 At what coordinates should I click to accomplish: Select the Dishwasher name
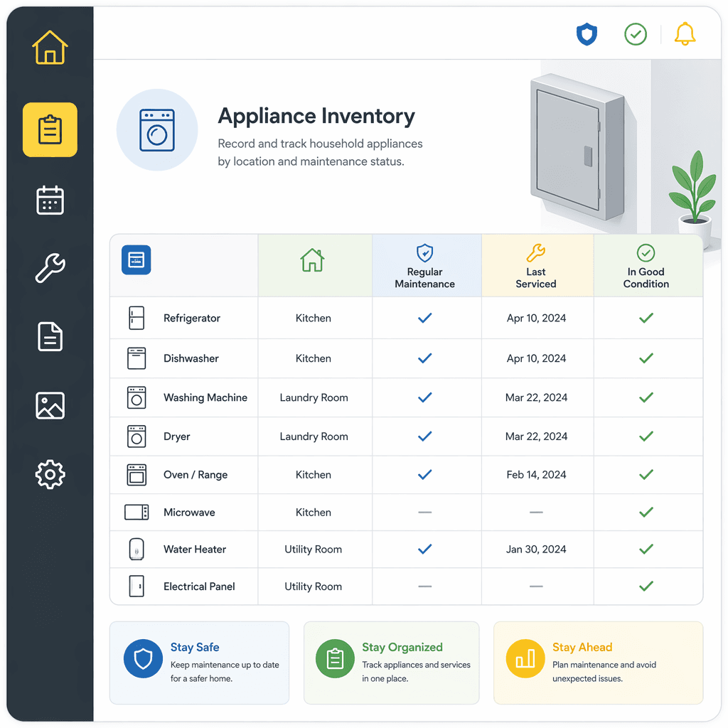[191, 358]
